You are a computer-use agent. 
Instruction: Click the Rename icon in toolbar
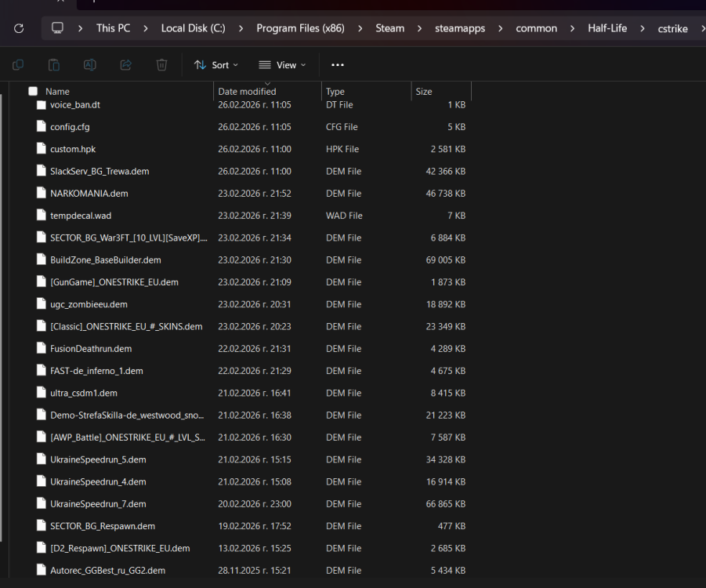coord(90,65)
